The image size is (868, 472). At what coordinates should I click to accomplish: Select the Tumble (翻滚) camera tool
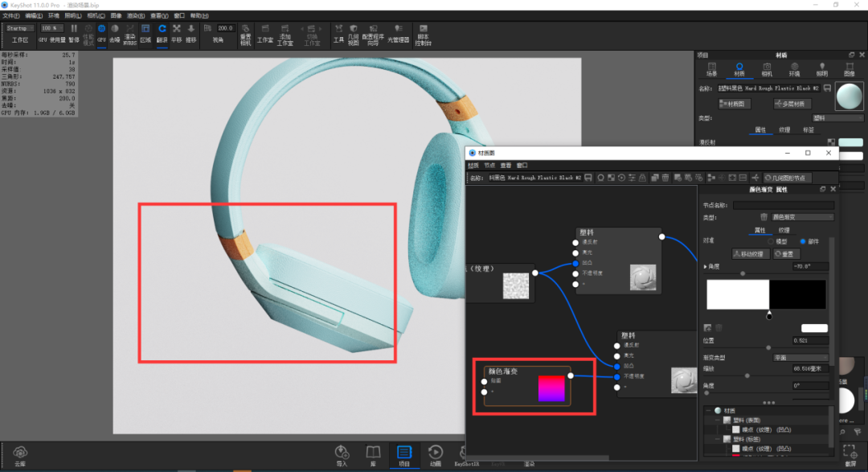(162, 29)
